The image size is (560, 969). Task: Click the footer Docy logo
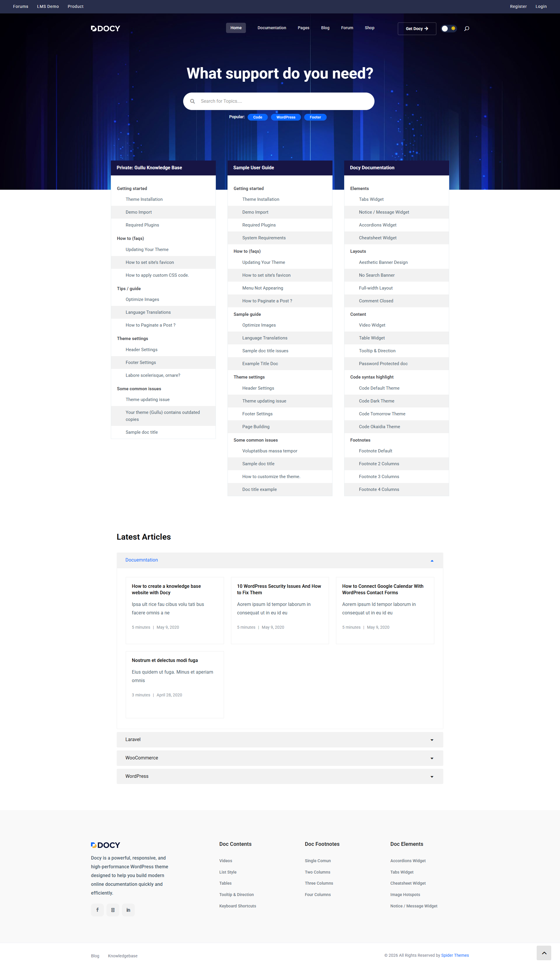tap(105, 845)
